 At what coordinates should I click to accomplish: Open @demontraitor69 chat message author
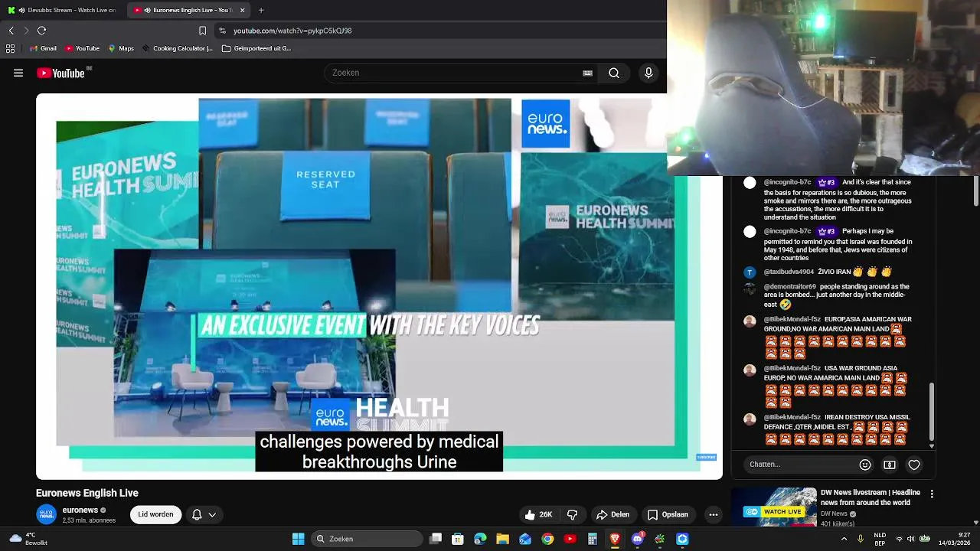790,287
